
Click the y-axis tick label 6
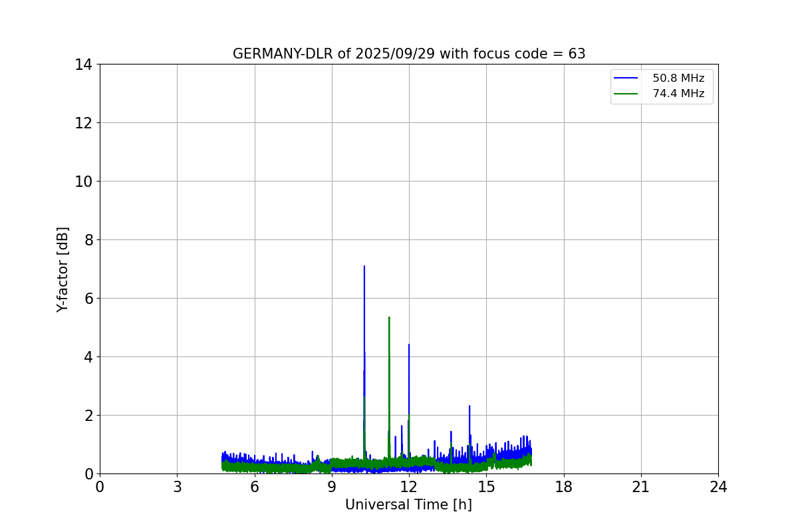(88, 299)
